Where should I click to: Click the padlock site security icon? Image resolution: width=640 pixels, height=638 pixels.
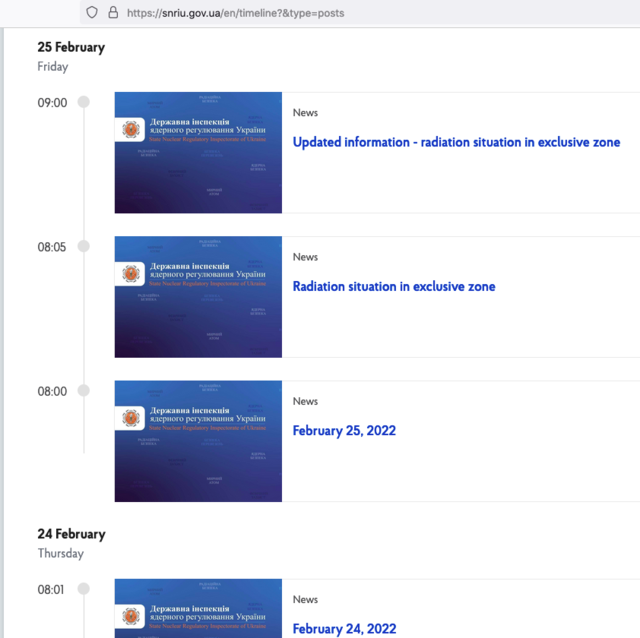(113, 13)
